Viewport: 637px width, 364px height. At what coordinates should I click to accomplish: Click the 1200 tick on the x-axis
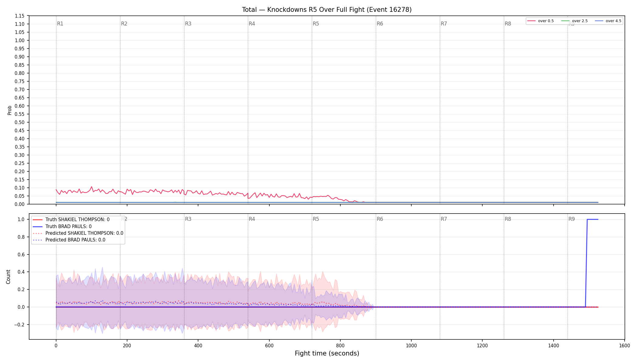click(x=482, y=345)
